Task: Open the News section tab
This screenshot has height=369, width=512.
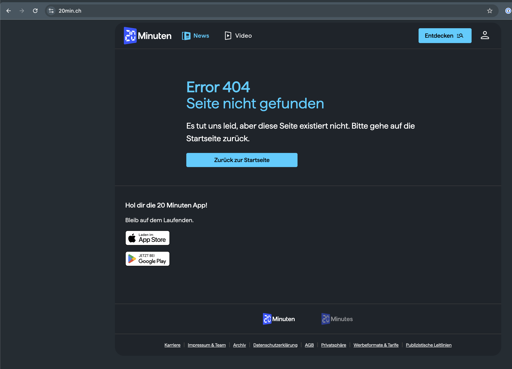Action: point(195,36)
